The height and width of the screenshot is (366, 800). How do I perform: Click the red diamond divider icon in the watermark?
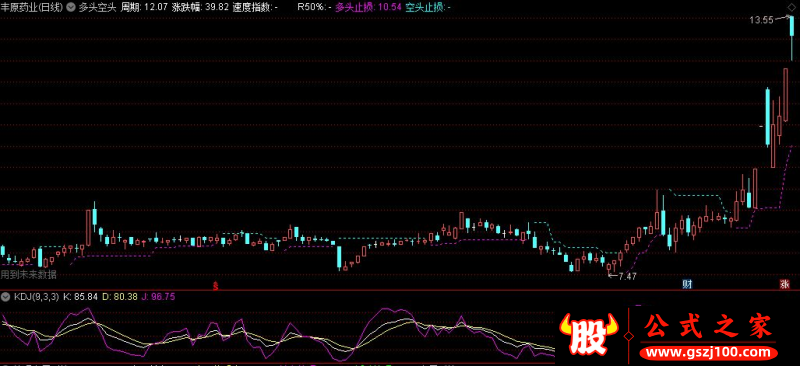pos(629,335)
